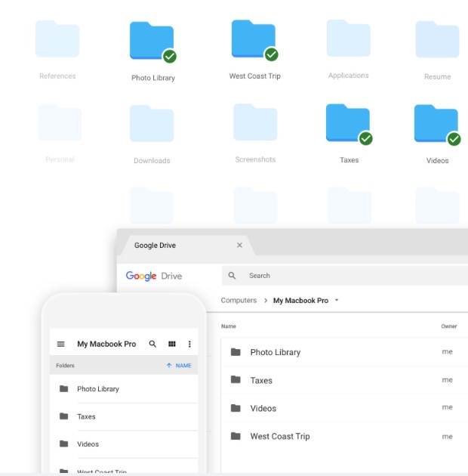Screen dimensions: 468x476
Task: Click the Google Drive logo
Action: (154, 276)
